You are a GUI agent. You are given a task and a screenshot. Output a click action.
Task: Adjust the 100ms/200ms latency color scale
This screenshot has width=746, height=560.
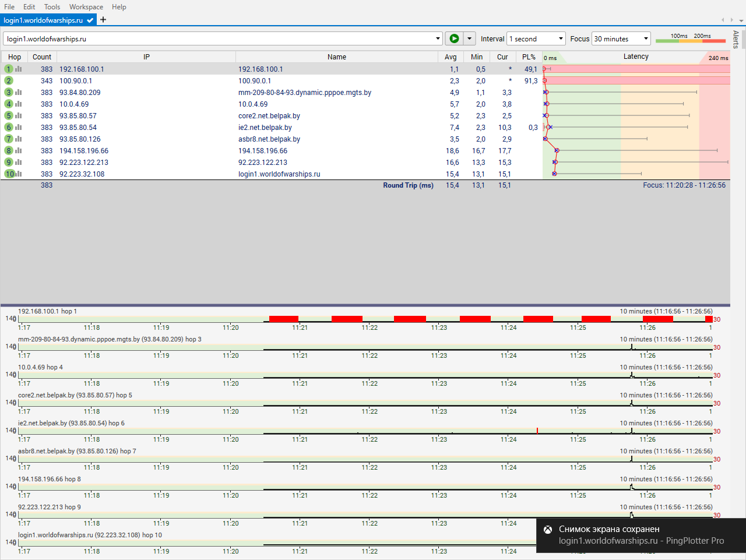pyautogui.click(x=691, y=39)
